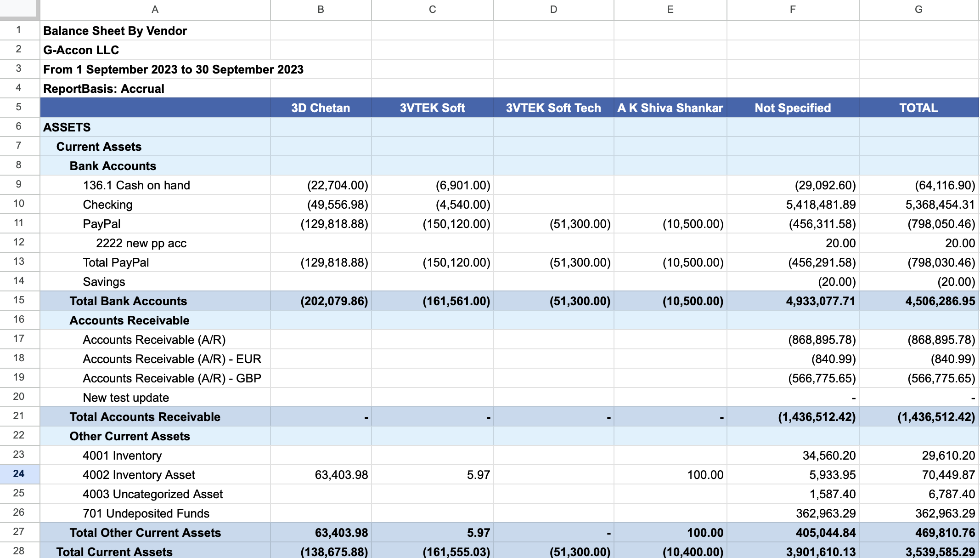Select column D header

pyautogui.click(x=553, y=10)
